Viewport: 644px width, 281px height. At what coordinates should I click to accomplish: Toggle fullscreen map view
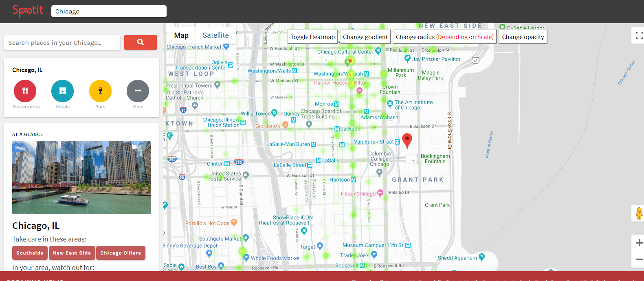point(639,35)
